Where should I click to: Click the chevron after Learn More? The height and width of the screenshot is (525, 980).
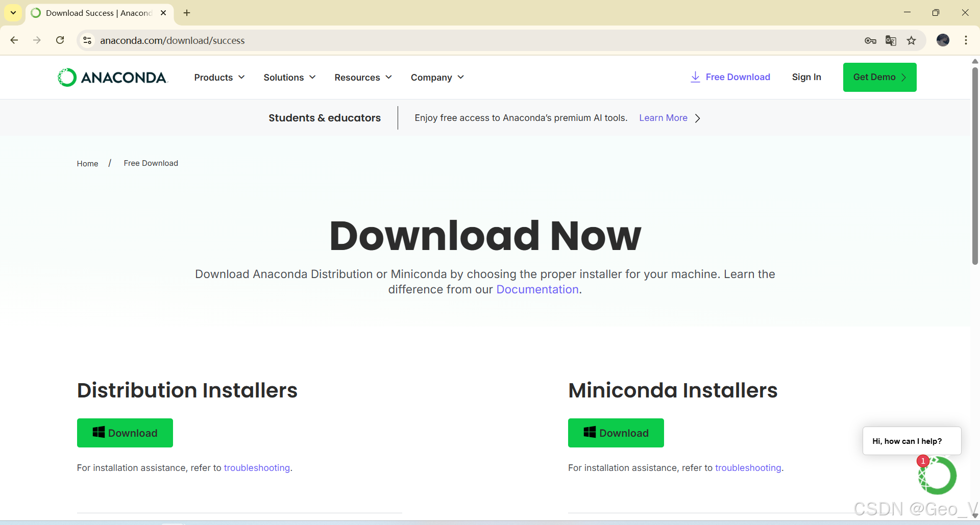[698, 118]
